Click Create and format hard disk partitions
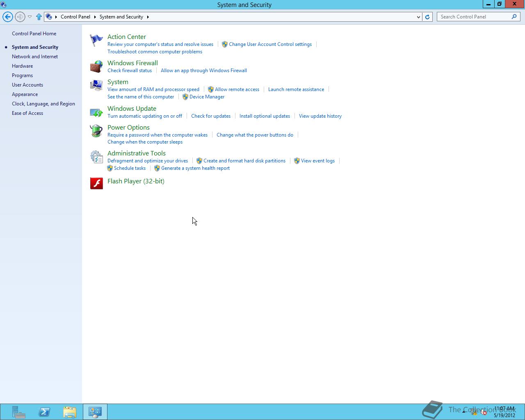 pos(244,161)
